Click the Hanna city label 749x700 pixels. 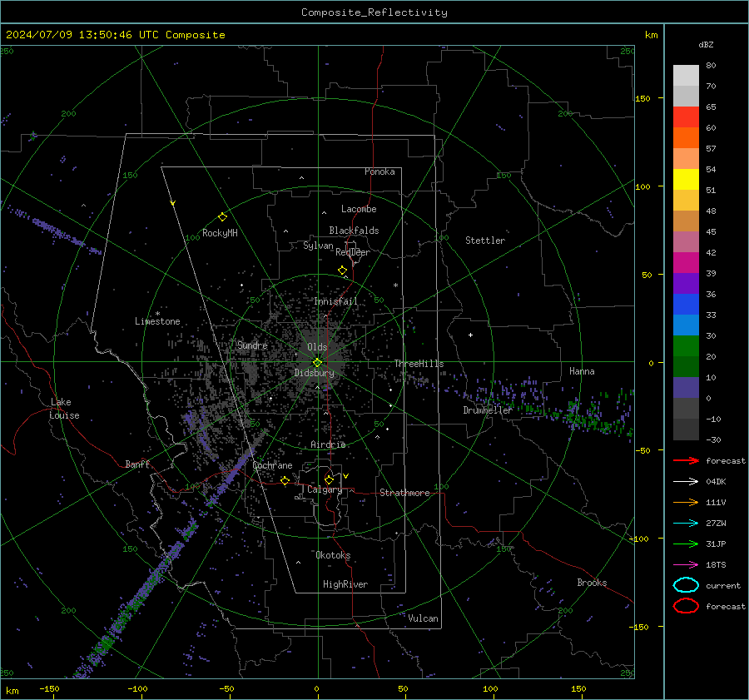(582, 371)
